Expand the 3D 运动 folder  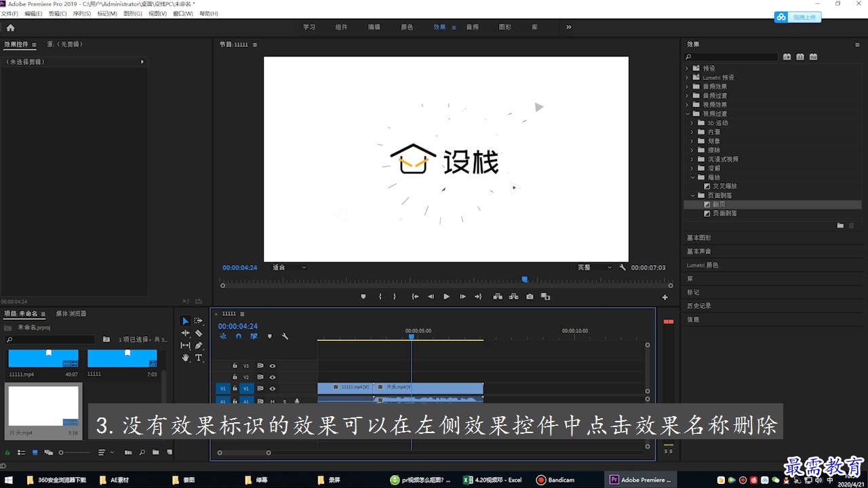[x=692, y=123]
